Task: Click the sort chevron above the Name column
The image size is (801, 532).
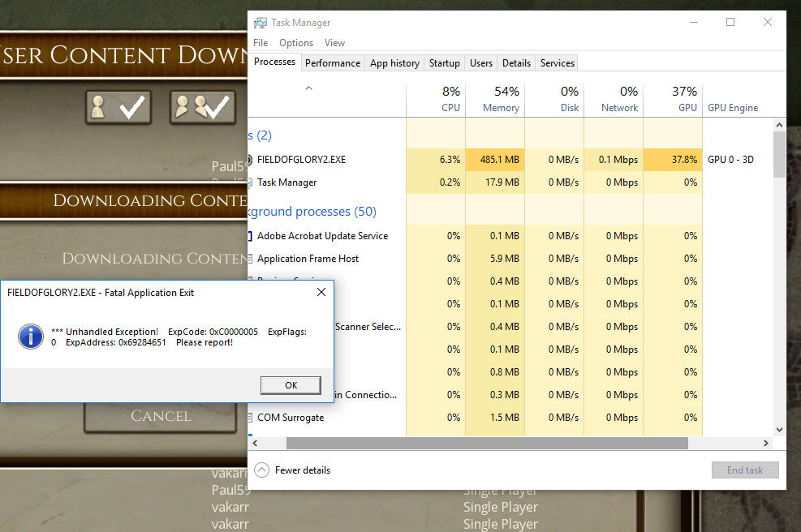Action: 308,88
